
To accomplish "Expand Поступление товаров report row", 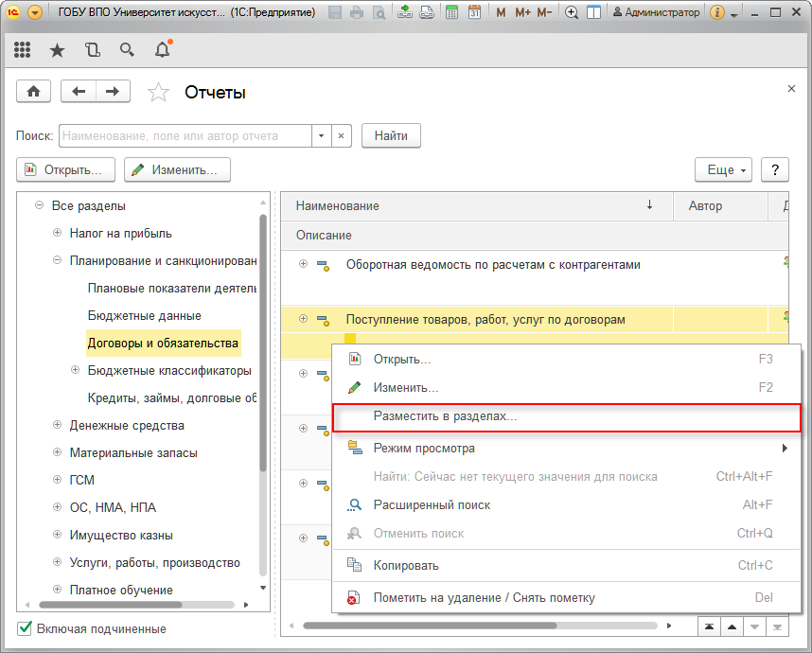I will coord(304,319).
